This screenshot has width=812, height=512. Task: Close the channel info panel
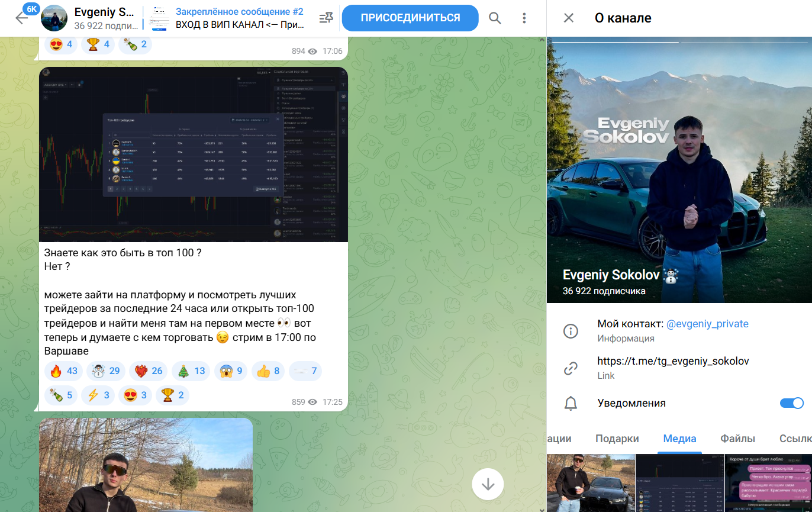tap(568, 18)
